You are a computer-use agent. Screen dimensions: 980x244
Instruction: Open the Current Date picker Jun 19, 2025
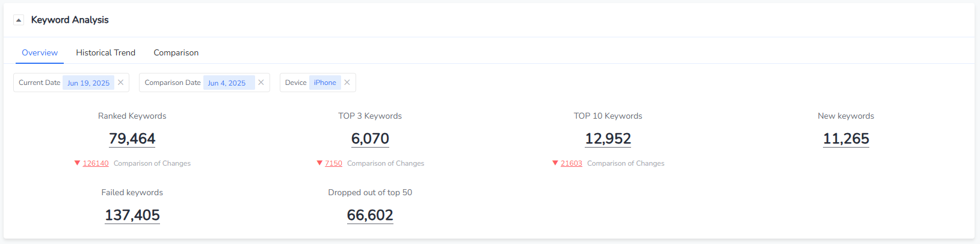(88, 83)
